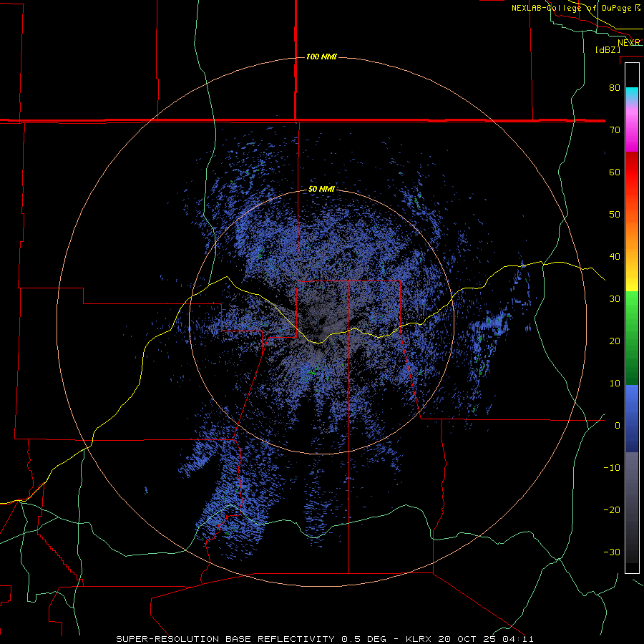Click the "[dBZ]" units label
644x644 pixels.
tap(608, 49)
